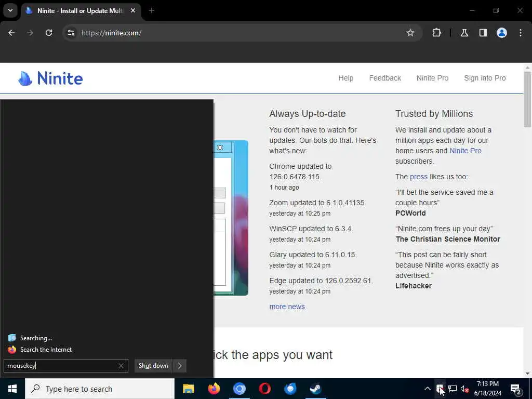
Task: Click the muted volume tray icon
Action: point(464,389)
